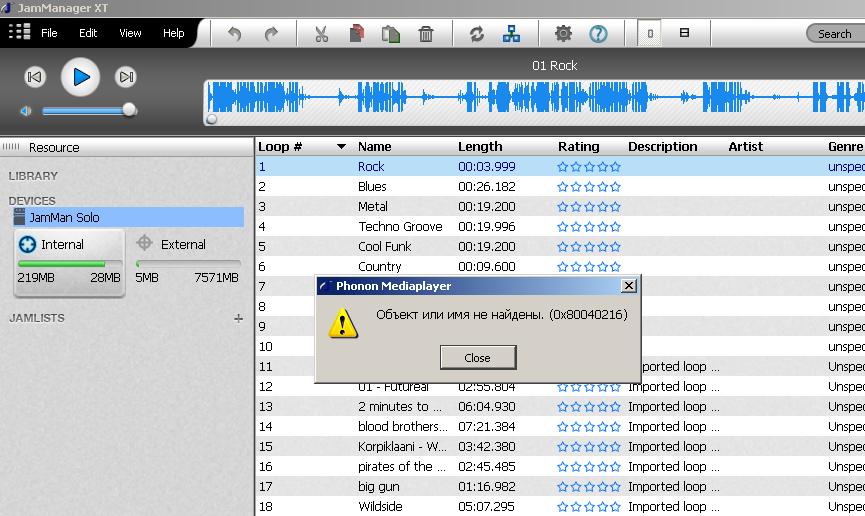Click rating stars for big gun
Viewport: 865px width, 516px height.
[589, 487]
